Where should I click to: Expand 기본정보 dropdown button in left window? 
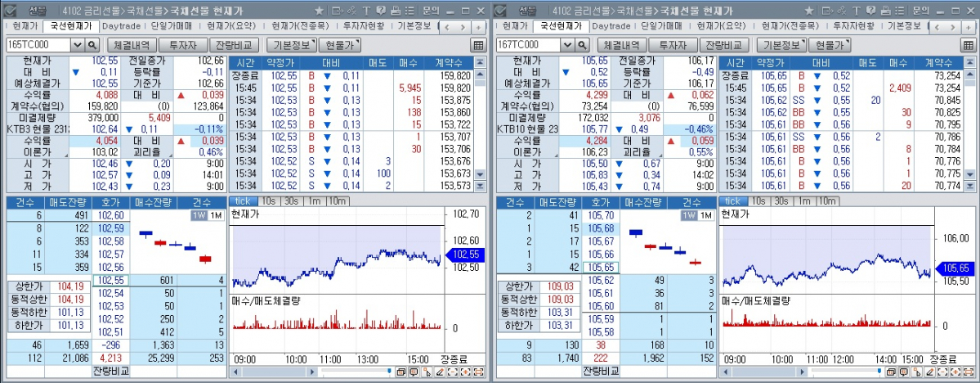click(x=291, y=45)
